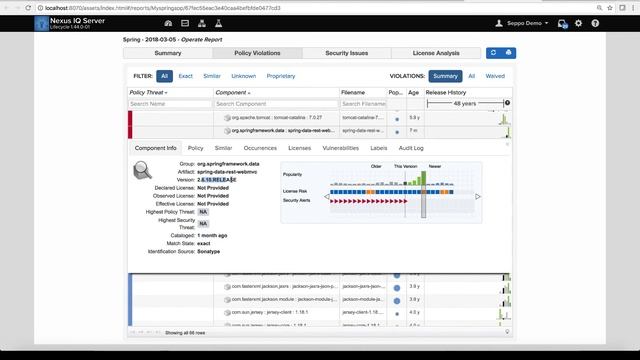The height and width of the screenshot is (360, 640).
Task: Open the Component Info detail tab
Action: tap(156, 148)
